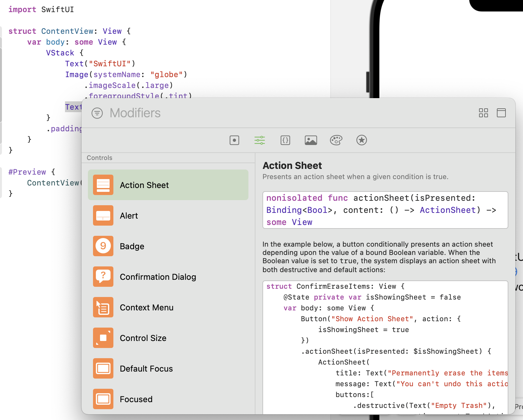Click the Context Menu icon
Image resolution: width=523 pixels, height=420 pixels.
[x=103, y=307]
